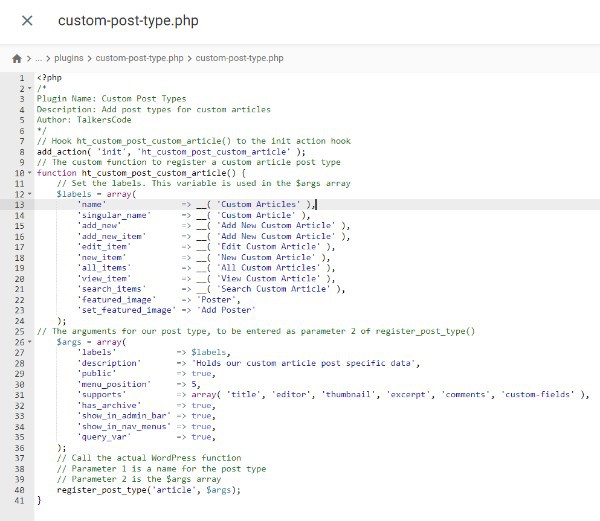Open the last custom-post-type.php breadcrumb
600x521 pixels.
[x=239, y=58]
